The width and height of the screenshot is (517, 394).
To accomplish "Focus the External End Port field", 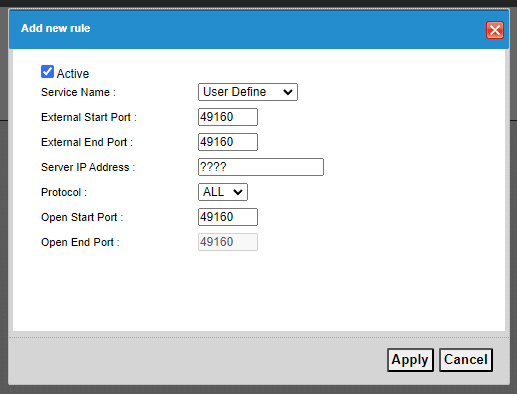I will [228, 142].
